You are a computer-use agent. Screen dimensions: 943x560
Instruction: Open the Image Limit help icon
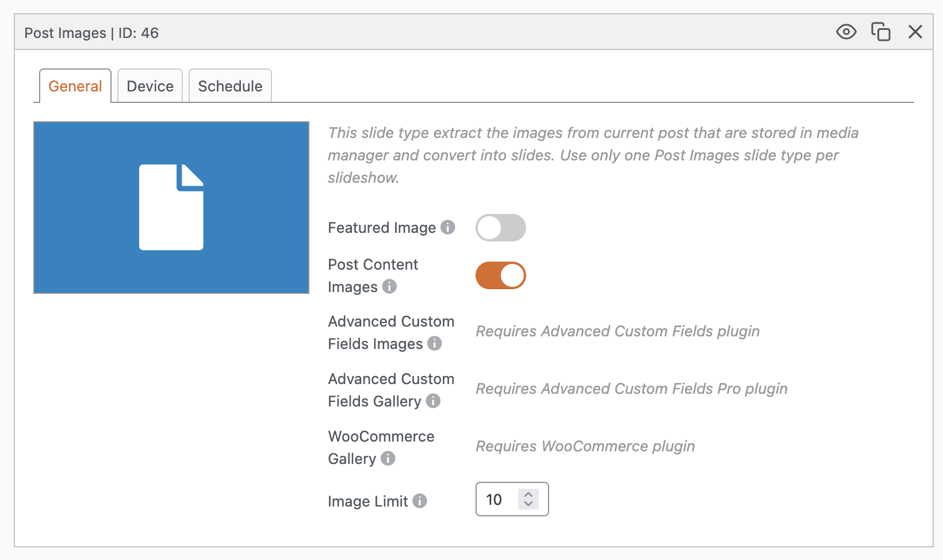420,501
